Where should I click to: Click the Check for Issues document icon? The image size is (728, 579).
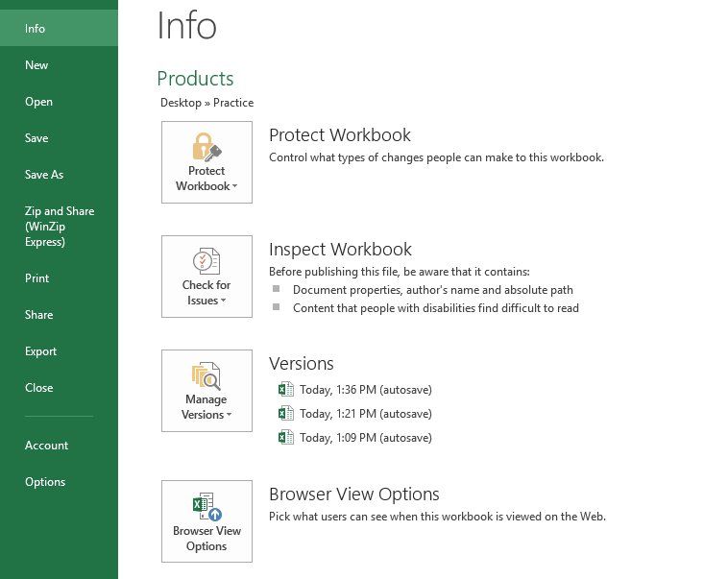(206, 261)
